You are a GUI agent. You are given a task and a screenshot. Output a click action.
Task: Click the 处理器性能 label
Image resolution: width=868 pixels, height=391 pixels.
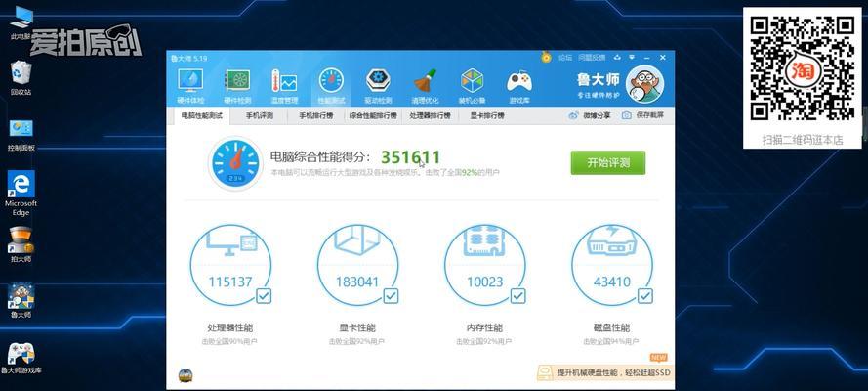pos(230,327)
